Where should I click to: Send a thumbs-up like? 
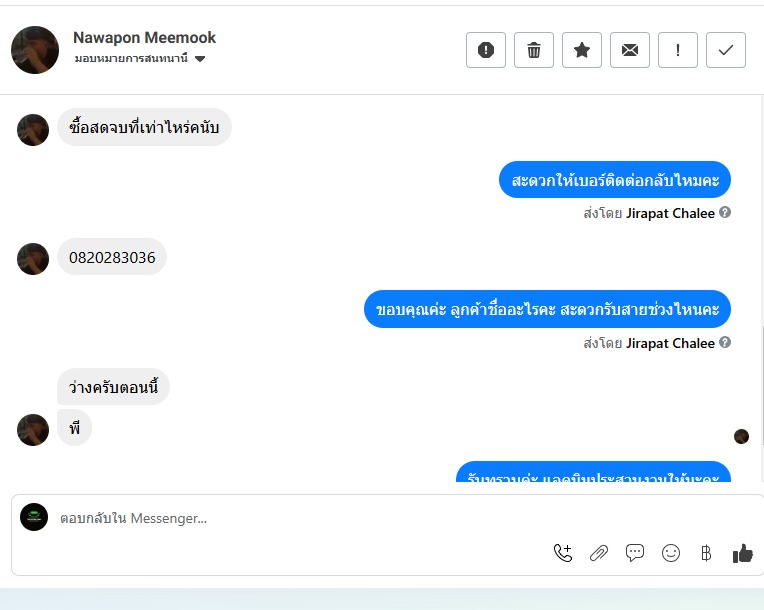pos(743,553)
